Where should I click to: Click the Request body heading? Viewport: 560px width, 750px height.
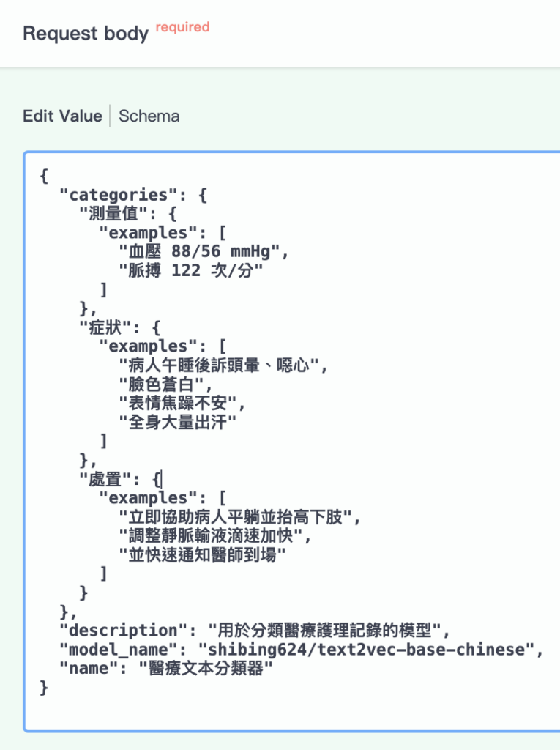86,34
